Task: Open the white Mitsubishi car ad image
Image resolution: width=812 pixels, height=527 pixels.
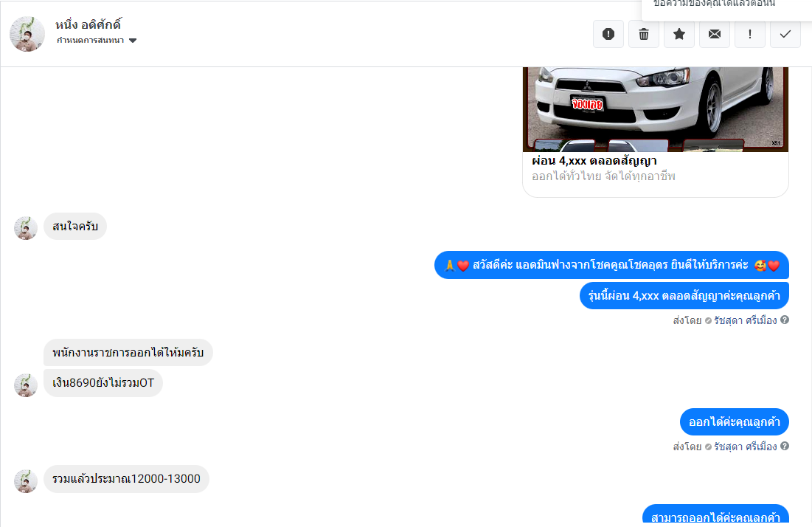Action: click(656, 109)
